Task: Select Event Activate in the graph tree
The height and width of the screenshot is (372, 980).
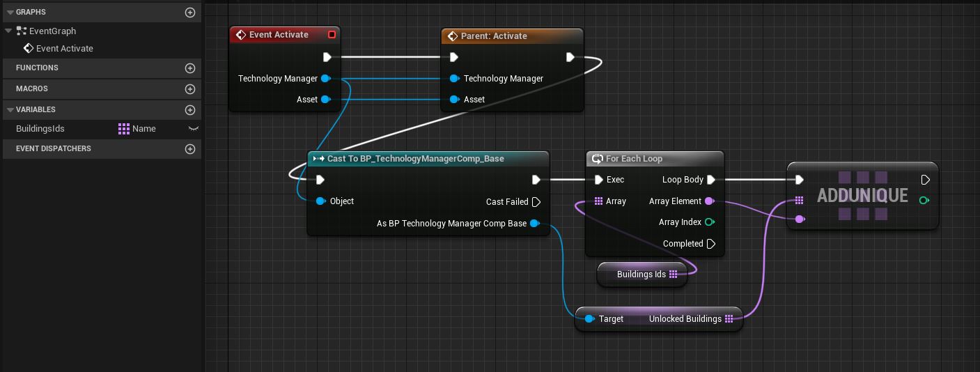Action: (x=64, y=49)
